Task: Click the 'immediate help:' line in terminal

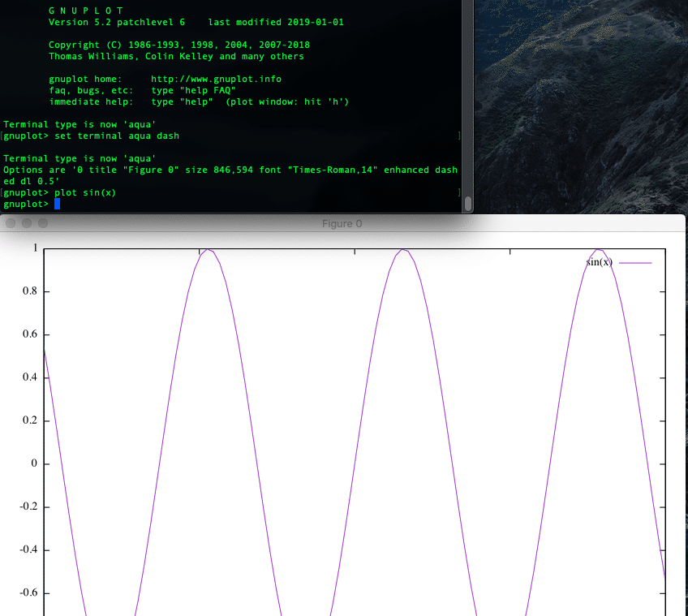Action: coord(199,102)
